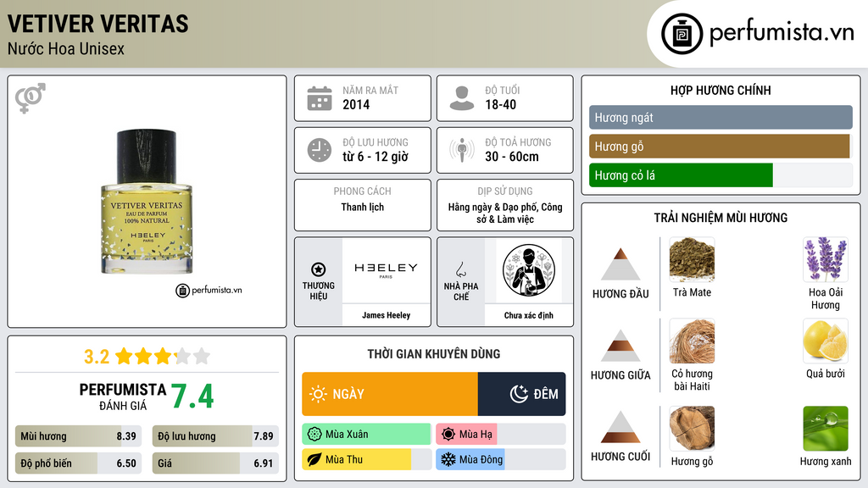Click the Độ phổ biến 6.50 score bar
Screen dimensions: 868x488
click(78, 463)
